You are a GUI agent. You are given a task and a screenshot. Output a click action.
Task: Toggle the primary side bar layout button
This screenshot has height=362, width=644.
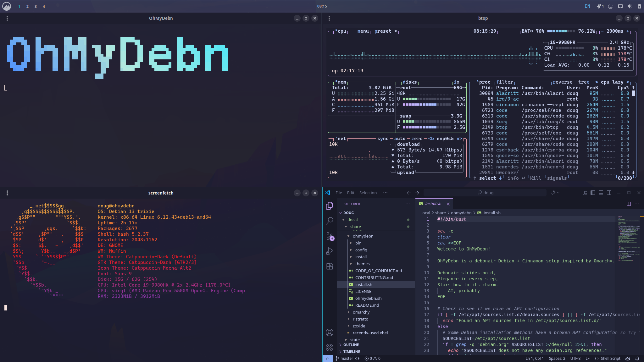[x=593, y=193]
